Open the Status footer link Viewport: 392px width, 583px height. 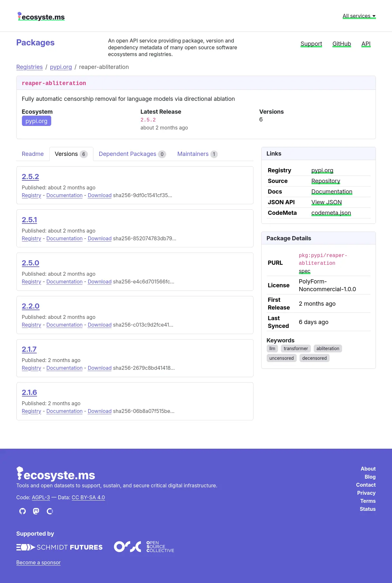pos(368,509)
